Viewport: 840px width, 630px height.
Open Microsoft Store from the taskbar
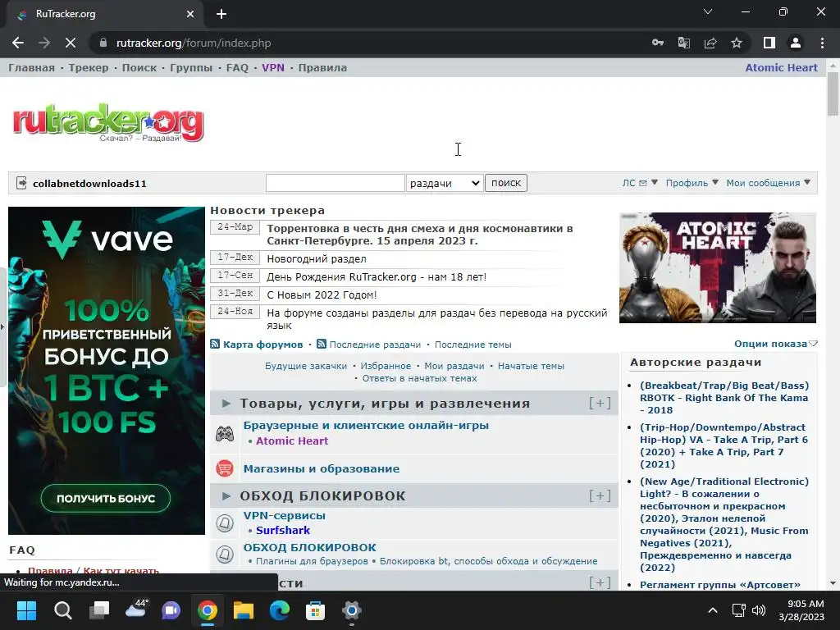click(316, 610)
